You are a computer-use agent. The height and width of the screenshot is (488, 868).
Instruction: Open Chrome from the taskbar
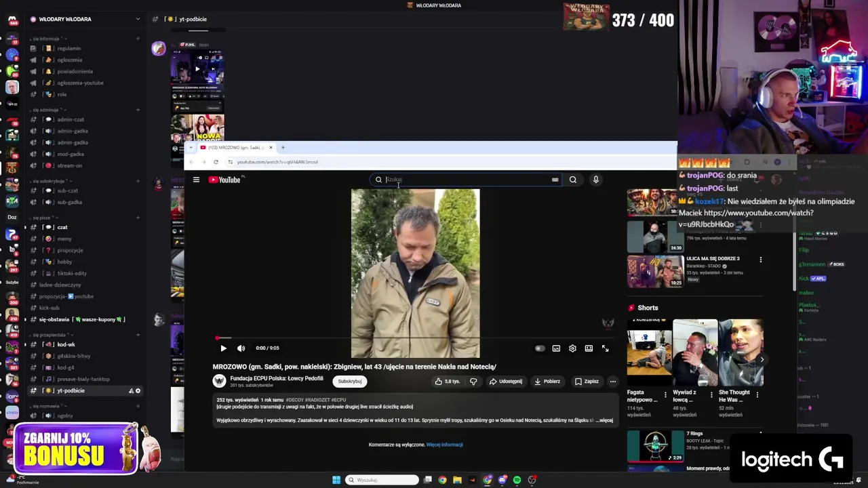tap(442, 480)
